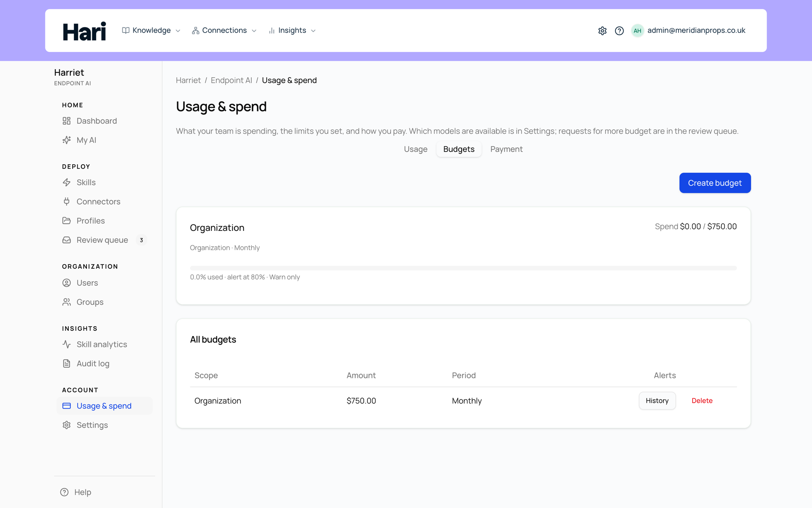Click the Dashboard grid icon
Image resolution: width=812 pixels, height=508 pixels.
67,121
